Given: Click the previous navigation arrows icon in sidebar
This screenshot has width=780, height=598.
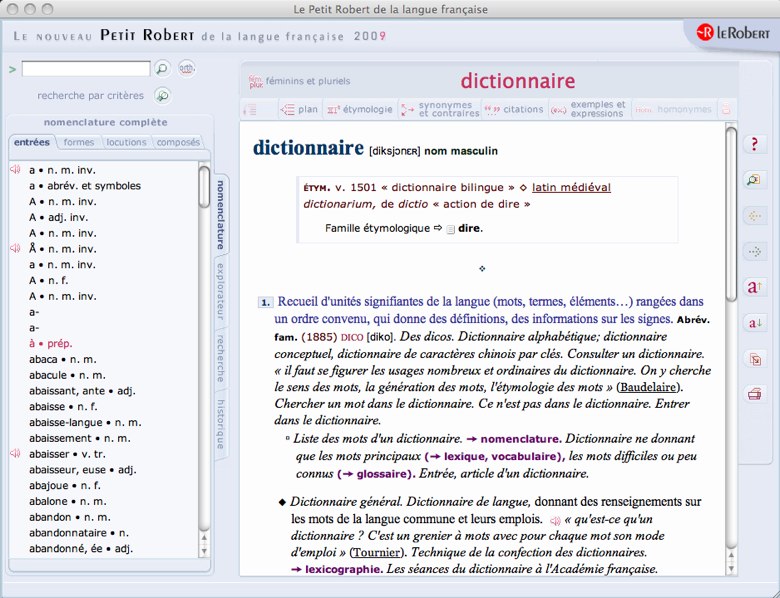Looking at the screenshot, I should (755, 216).
